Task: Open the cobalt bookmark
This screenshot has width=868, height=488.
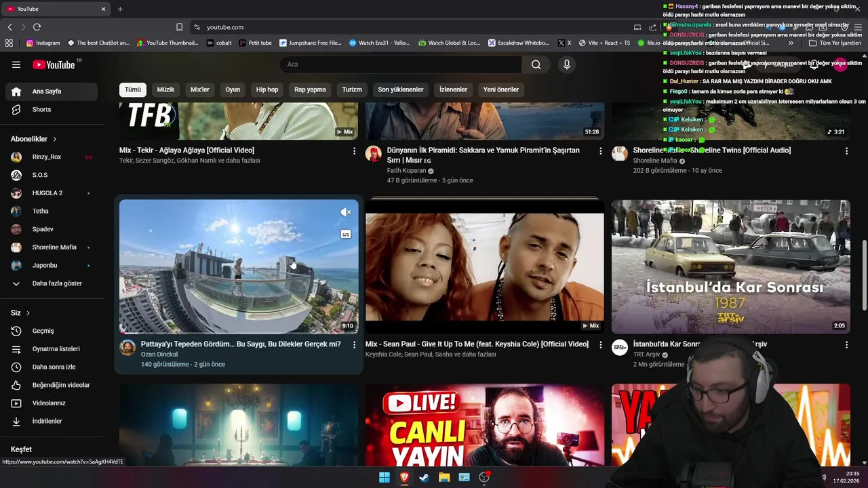Action: [219, 43]
